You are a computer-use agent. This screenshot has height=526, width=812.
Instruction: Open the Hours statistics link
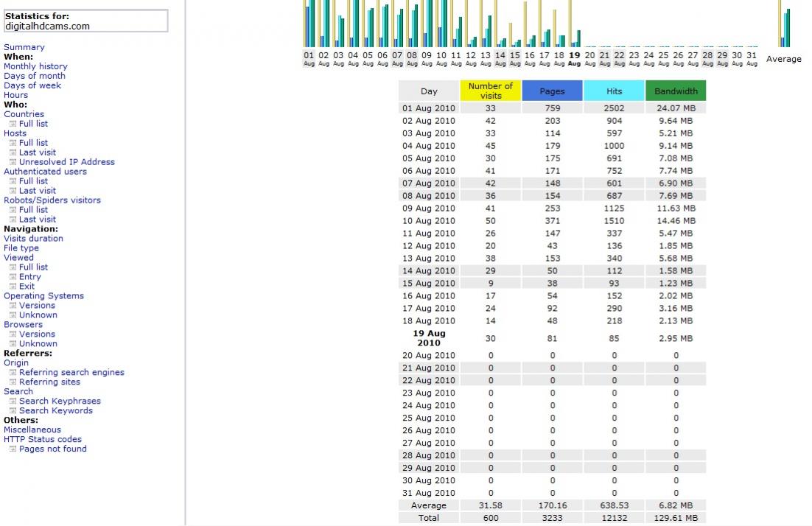point(16,95)
